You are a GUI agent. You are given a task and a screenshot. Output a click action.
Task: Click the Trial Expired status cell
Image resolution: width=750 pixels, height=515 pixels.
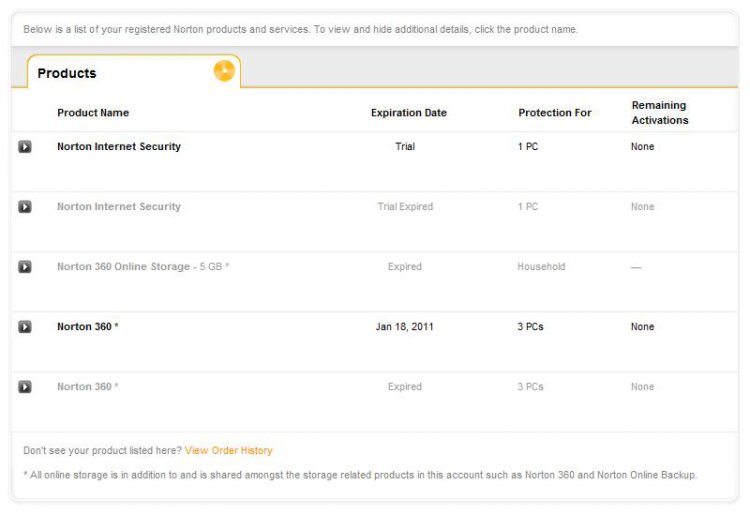[405, 207]
